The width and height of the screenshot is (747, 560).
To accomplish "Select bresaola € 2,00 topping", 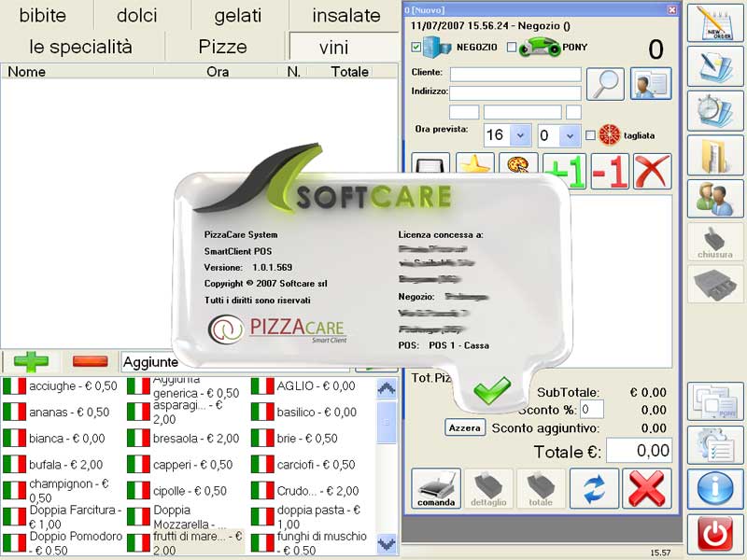I will 184,439.
